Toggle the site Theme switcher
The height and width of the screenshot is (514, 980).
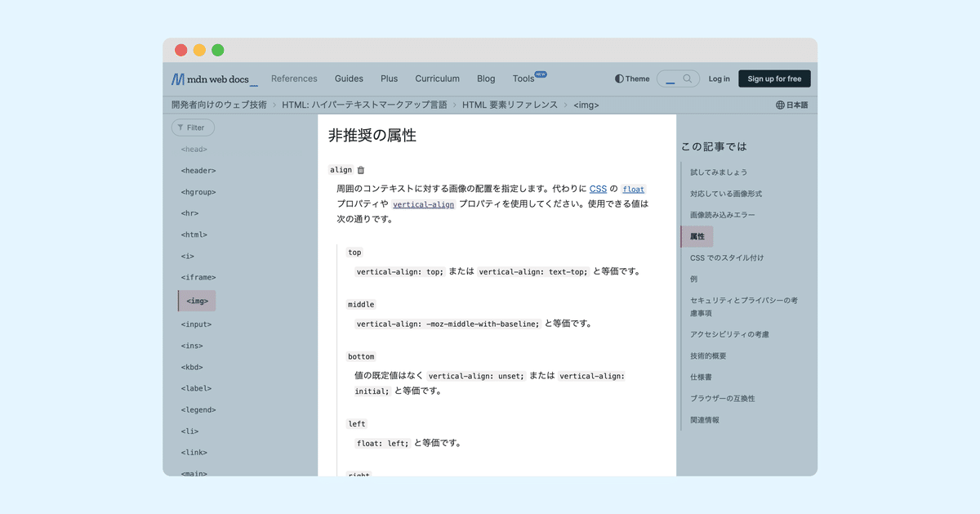(x=632, y=78)
